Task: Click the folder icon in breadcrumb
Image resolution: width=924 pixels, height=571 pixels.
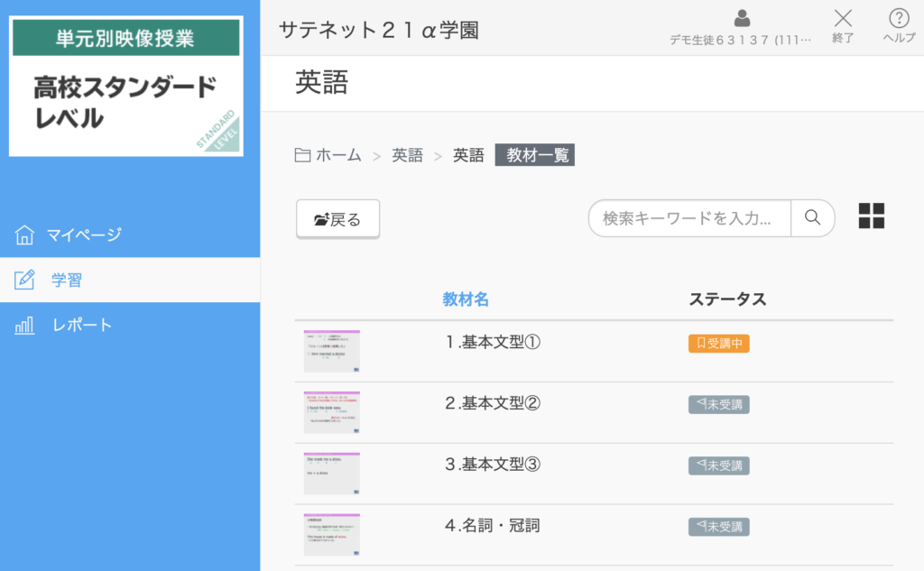Action: coord(303,155)
